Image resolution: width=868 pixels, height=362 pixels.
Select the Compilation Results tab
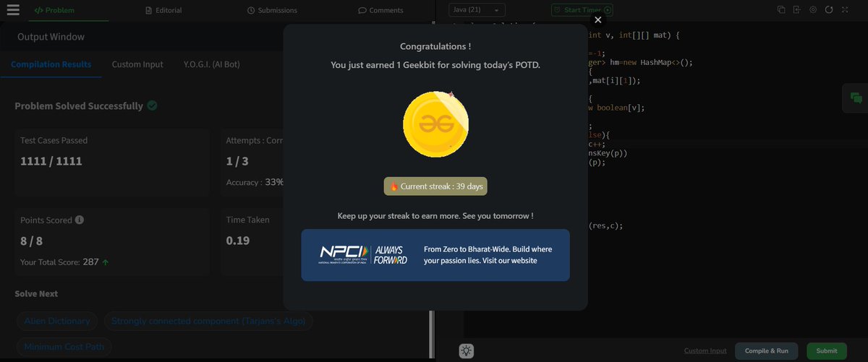click(x=51, y=64)
